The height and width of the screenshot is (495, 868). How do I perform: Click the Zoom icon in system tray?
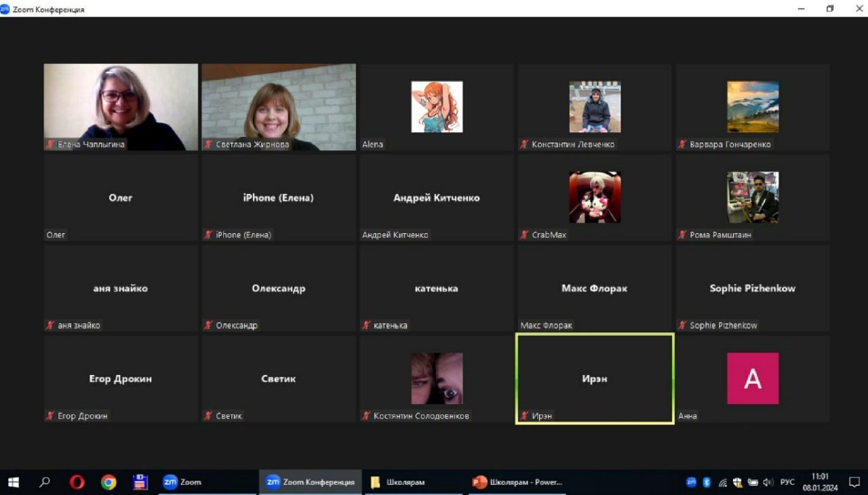[x=691, y=482]
